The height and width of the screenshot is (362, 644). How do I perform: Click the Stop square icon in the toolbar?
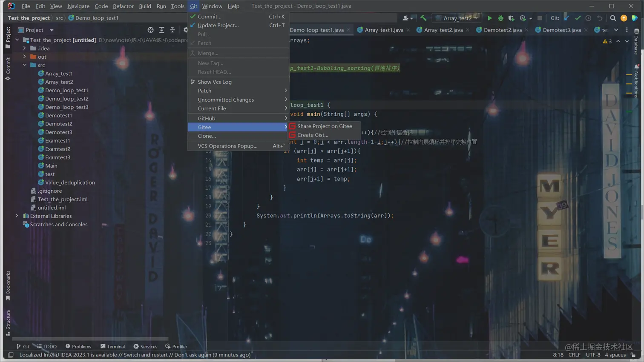click(540, 18)
